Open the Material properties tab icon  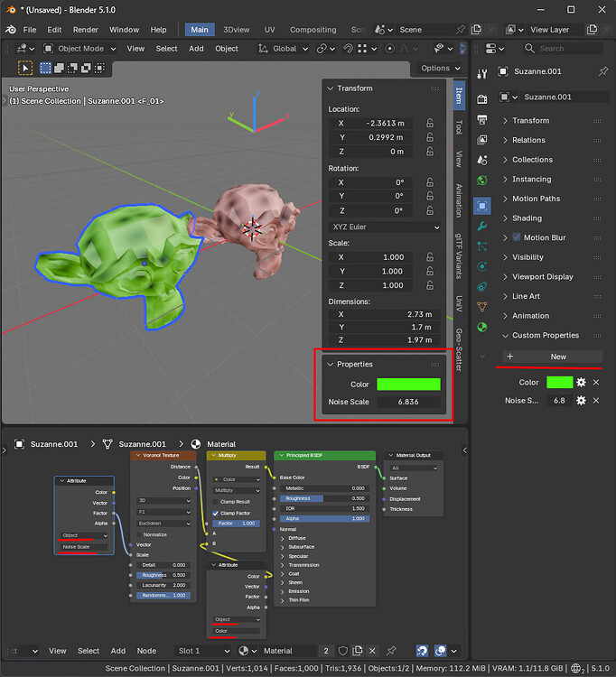click(482, 328)
